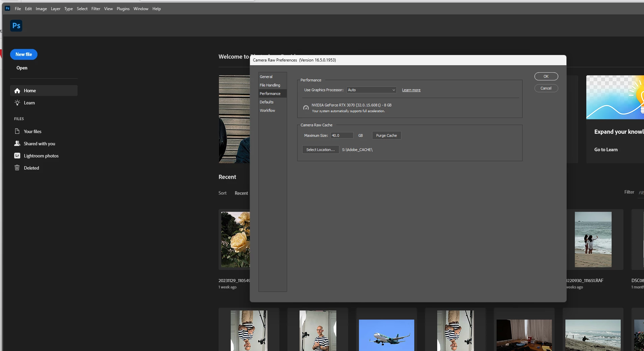Click the Open button in sidebar

pos(22,68)
